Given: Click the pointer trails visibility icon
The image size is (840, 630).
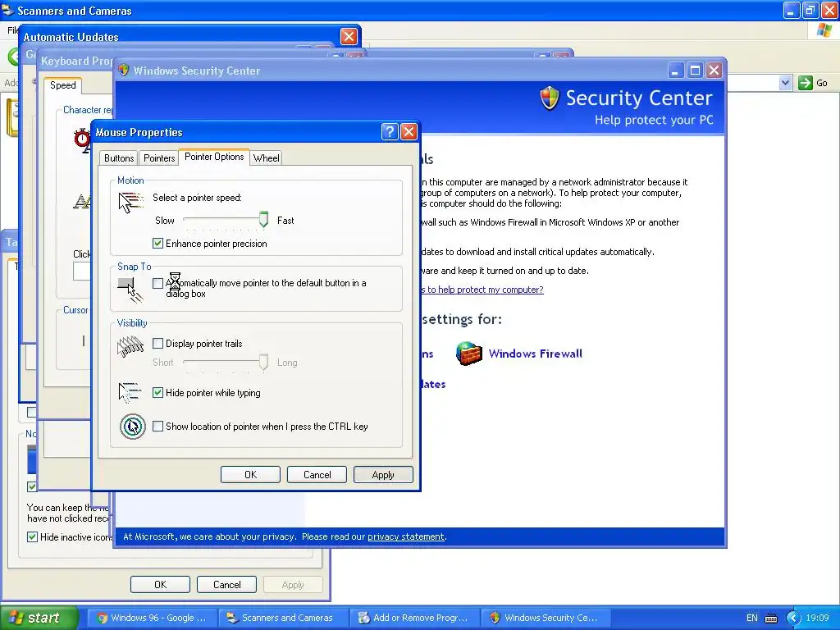Looking at the screenshot, I should [130, 347].
